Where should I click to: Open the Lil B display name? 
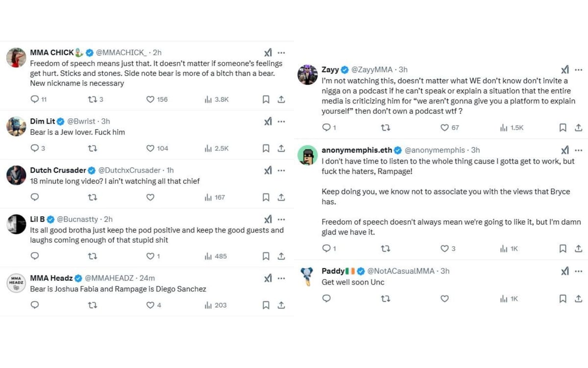coord(38,219)
